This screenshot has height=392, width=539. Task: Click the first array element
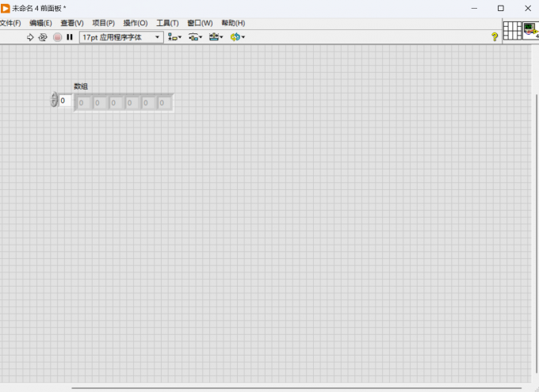[83, 103]
